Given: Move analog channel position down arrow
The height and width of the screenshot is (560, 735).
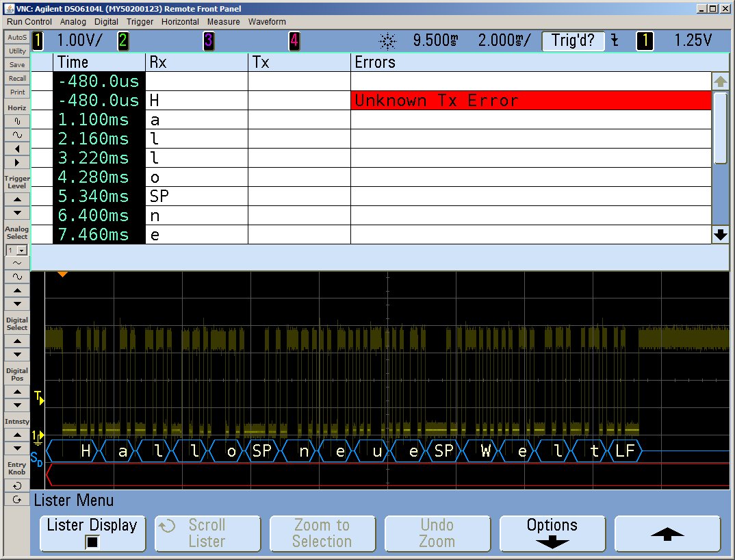Looking at the screenshot, I should [17, 304].
